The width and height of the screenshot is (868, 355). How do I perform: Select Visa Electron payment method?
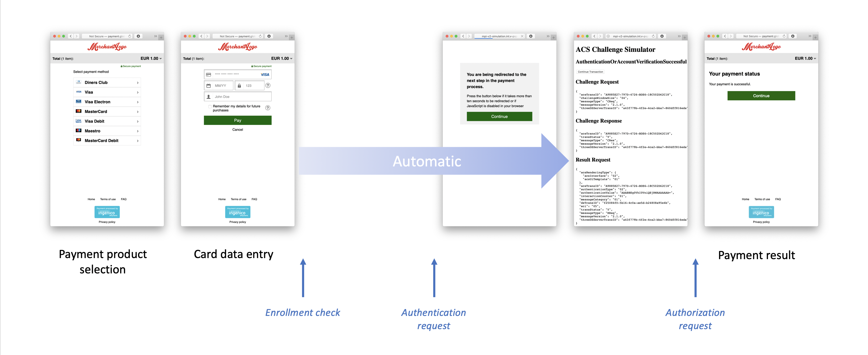click(107, 102)
